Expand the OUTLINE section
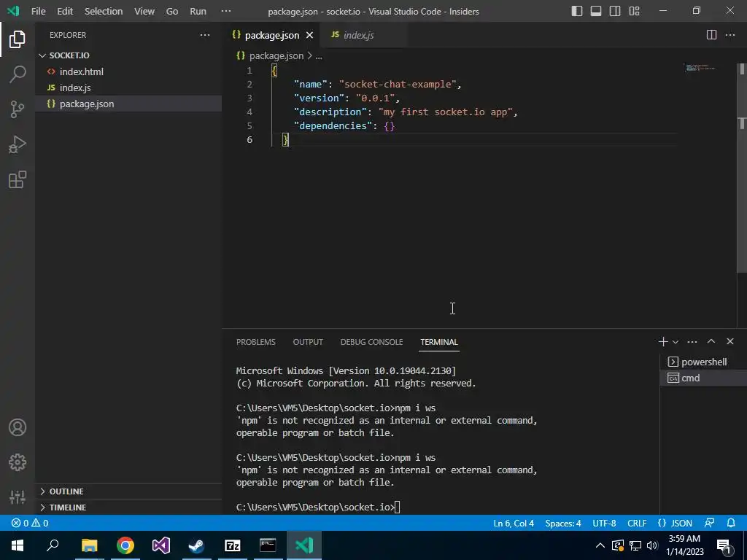Viewport: 747px width, 560px height. pos(128,491)
